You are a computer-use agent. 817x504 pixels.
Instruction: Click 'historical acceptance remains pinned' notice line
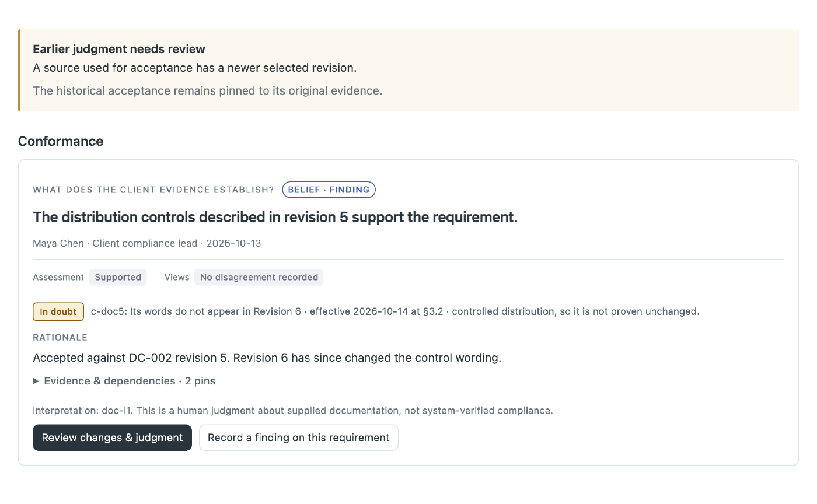[x=208, y=90]
